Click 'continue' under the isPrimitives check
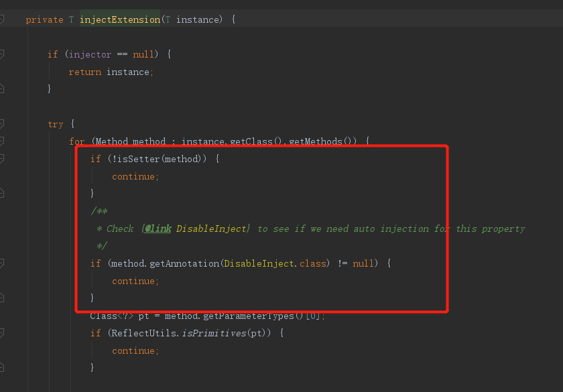 133,350
